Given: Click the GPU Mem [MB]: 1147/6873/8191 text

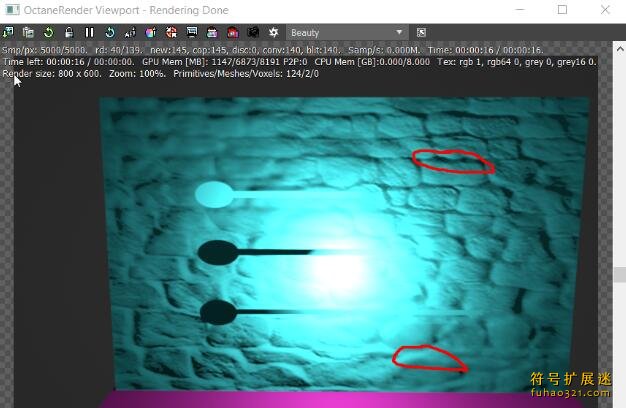Looking at the screenshot, I should point(211,62).
